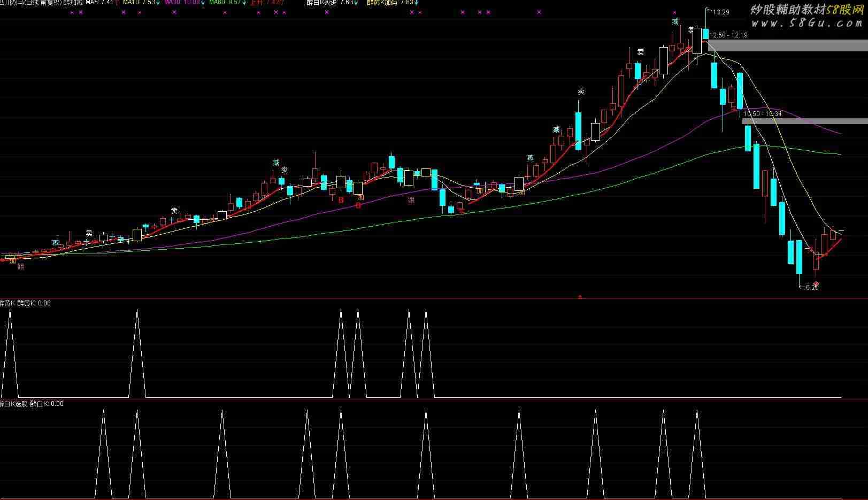
Task: Click the 10.50 - 10.34 gap label
Action: 763,114
